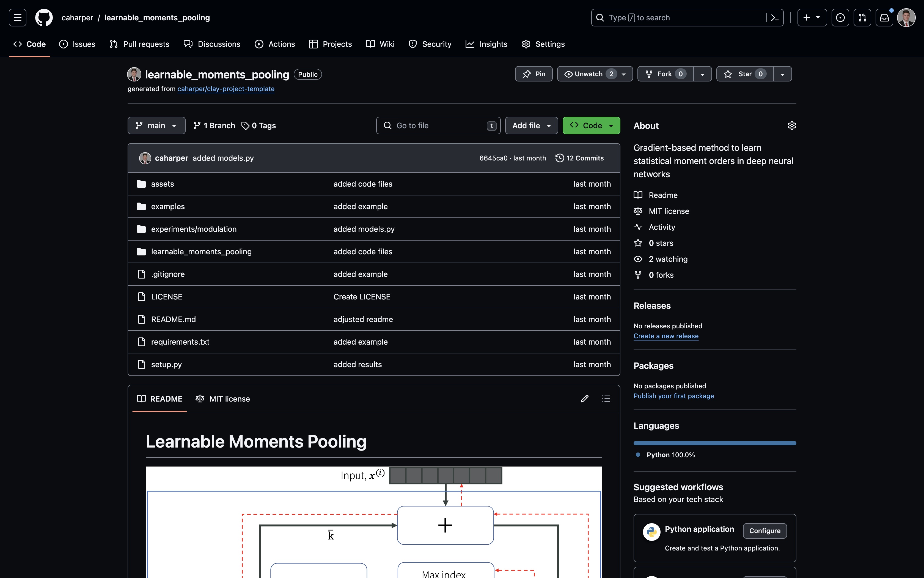This screenshot has height=578, width=924.
Task: Open the .gitignore file
Action: click(x=168, y=274)
